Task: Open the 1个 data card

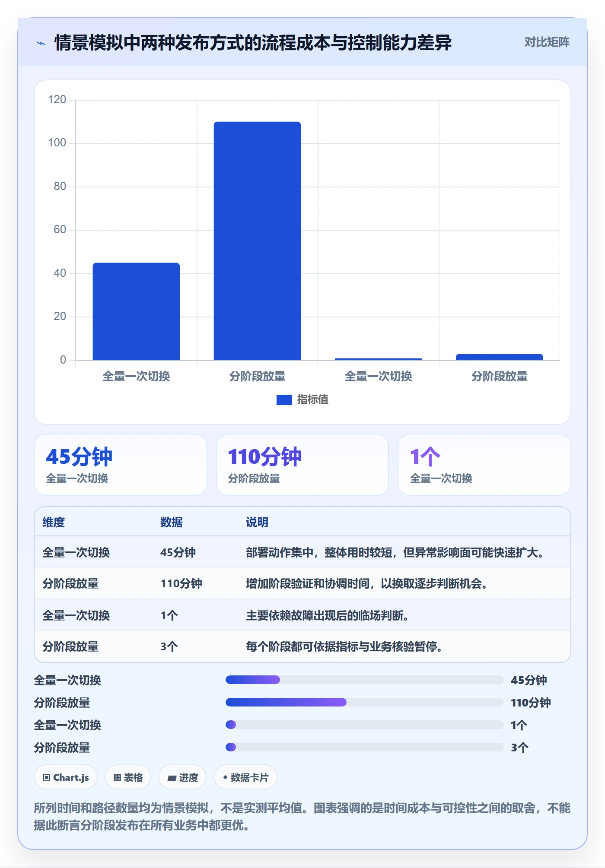Action: pyautogui.click(x=484, y=465)
